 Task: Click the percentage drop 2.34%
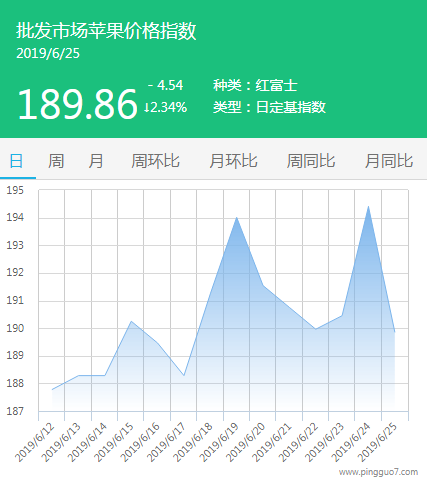click(166, 107)
